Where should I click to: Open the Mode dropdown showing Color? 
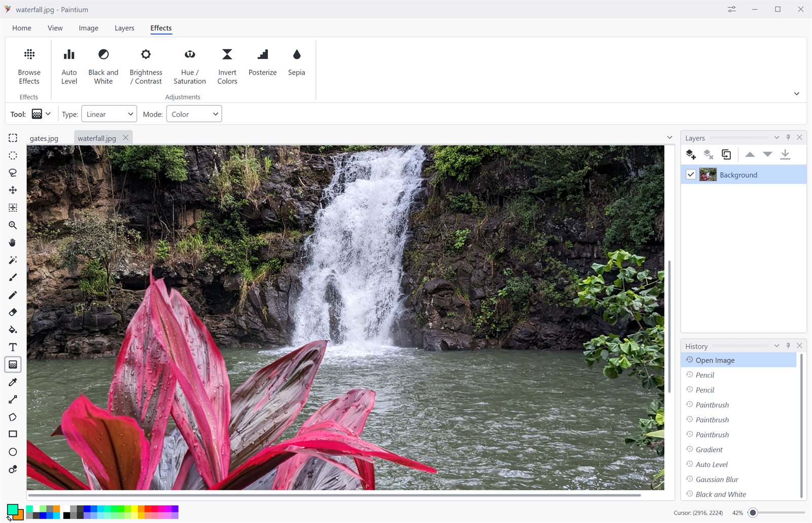tap(194, 114)
